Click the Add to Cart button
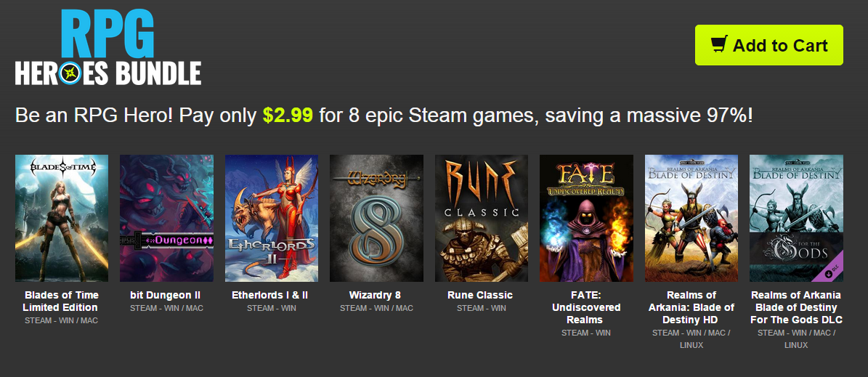 point(769,45)
